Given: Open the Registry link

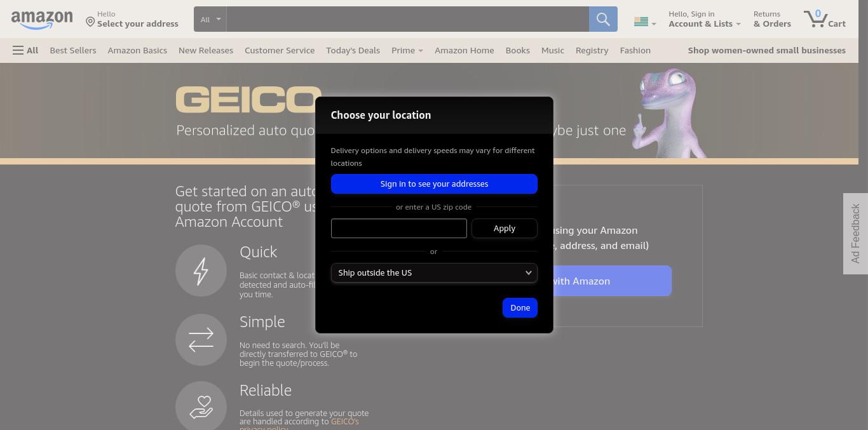Looking at the screenshot, I should 592,50.
